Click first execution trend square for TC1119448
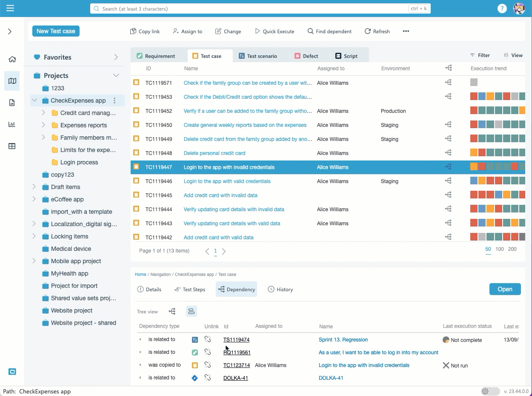Image resolution: width=532 pixels, height=396 pixels. [x=474, y=153]
